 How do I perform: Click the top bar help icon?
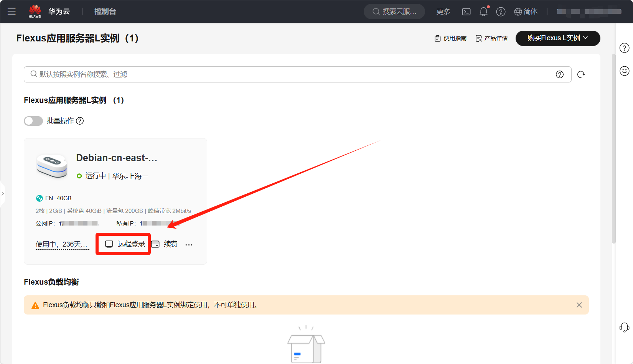tap(501, 12)
